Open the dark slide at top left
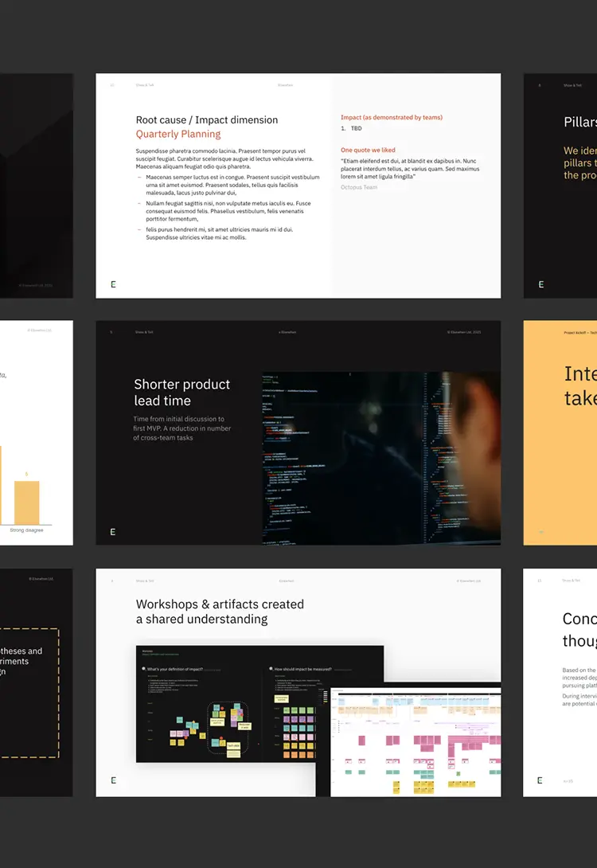The height and width of the screenshot is (868, 597). click(37, 186)
